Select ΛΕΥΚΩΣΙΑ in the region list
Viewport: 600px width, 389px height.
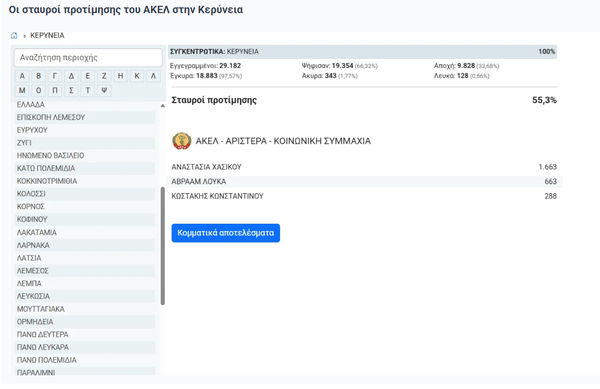(85, 296)
